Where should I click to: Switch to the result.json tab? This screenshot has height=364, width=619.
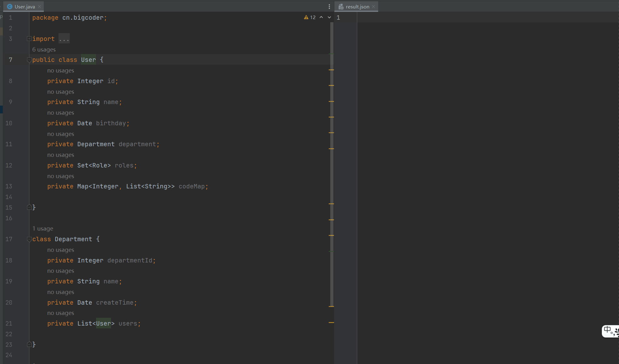tap(357, 7)
